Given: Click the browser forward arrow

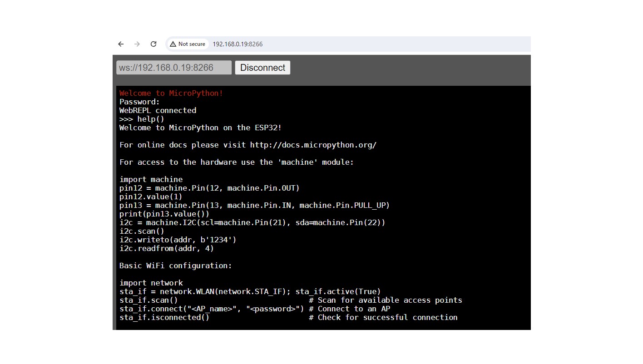Looking at the screenshot, I should click(x=137, y=44).
